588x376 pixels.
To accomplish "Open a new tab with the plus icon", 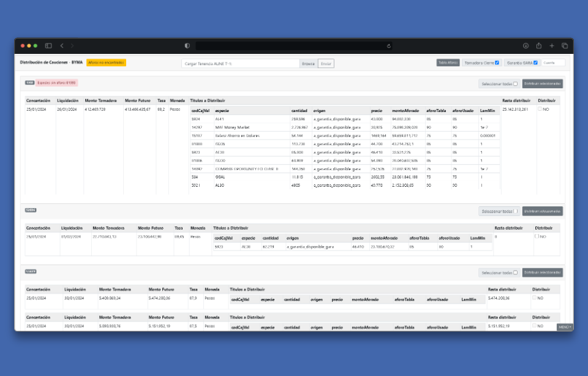I will coord(552,46).
